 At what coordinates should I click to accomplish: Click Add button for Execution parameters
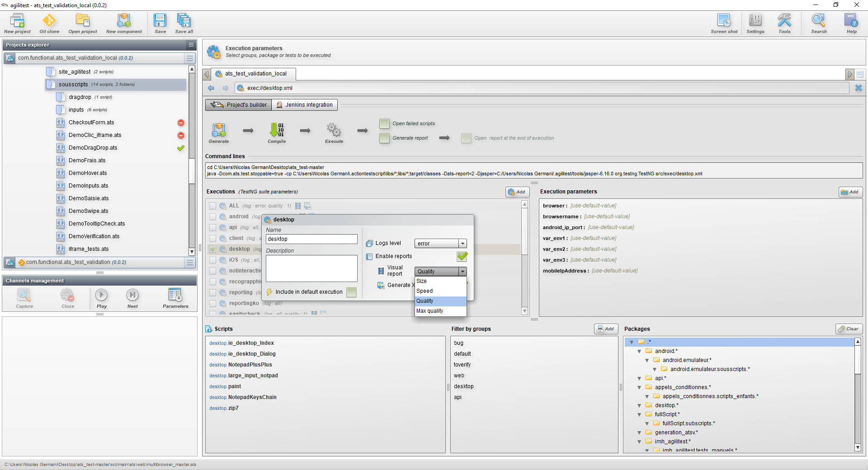pyautogui.click(x=850, y=192)
